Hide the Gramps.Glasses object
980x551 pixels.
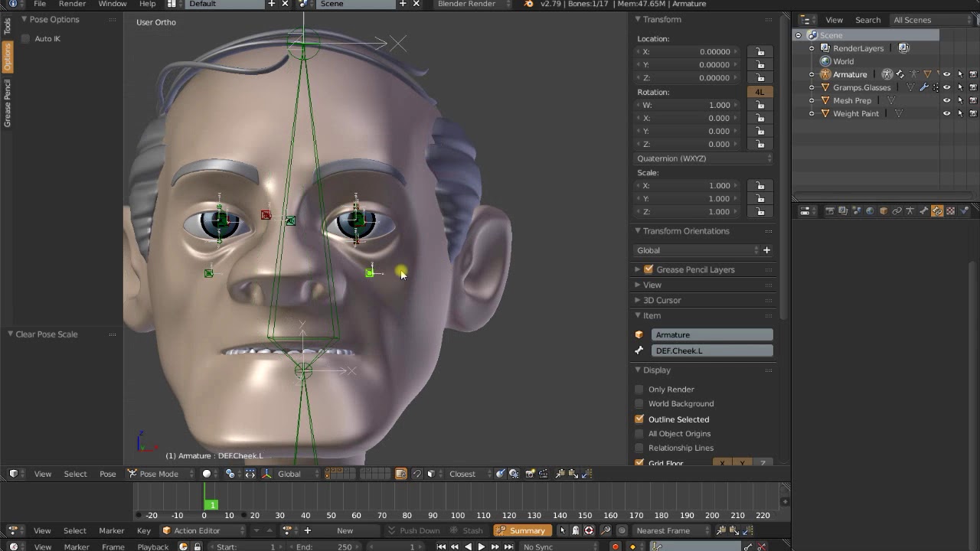(947, 87)
